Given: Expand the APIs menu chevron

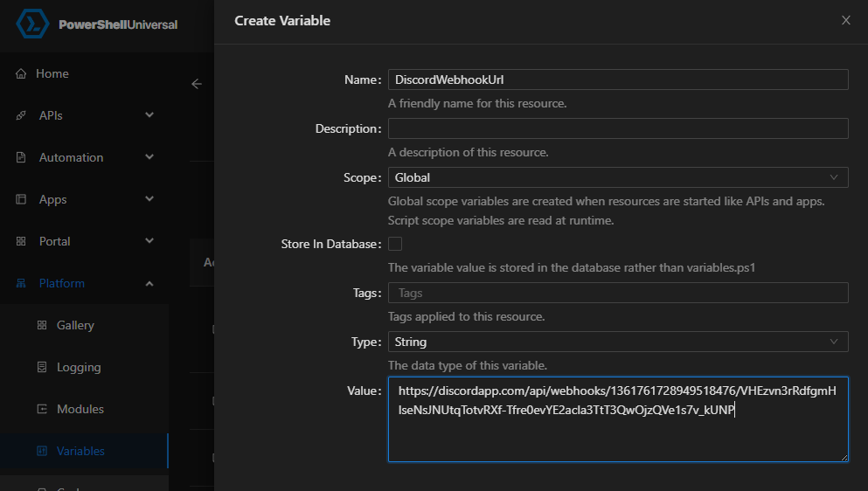Looking at the screenshot, I should click(x=149, y=115).
